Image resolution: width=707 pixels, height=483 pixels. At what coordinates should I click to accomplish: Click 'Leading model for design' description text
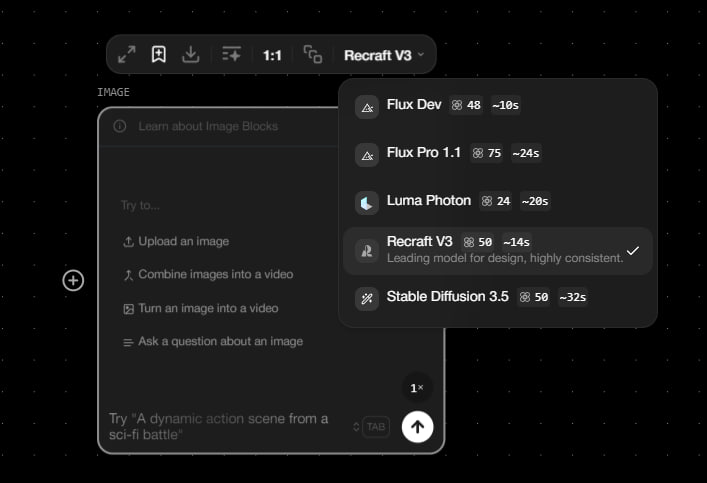tap(505, 258)
